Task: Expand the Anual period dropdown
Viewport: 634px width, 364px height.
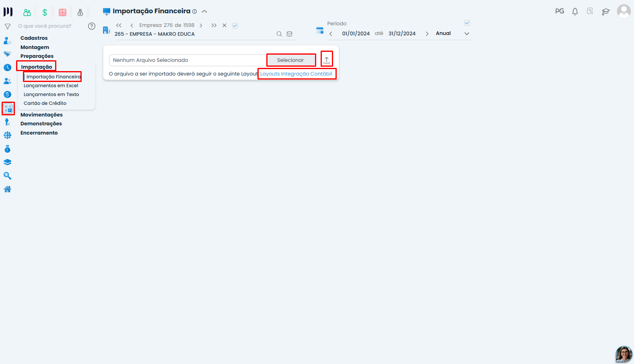Action: [x=467, y=34]
